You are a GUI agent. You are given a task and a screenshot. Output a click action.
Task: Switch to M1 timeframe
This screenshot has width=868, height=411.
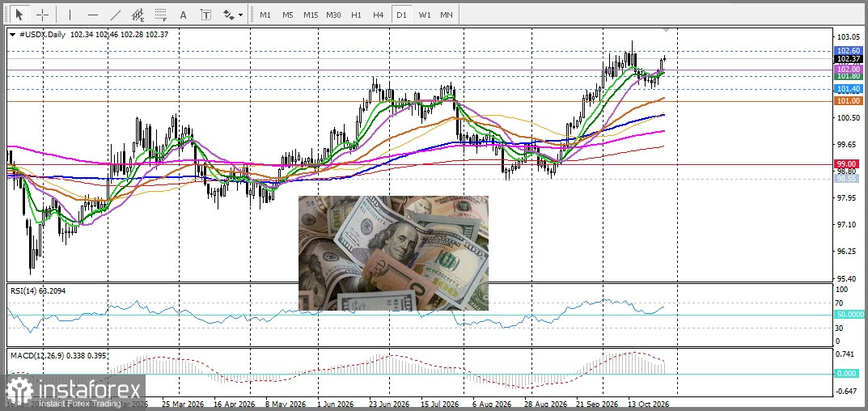[x=265, y=15]
